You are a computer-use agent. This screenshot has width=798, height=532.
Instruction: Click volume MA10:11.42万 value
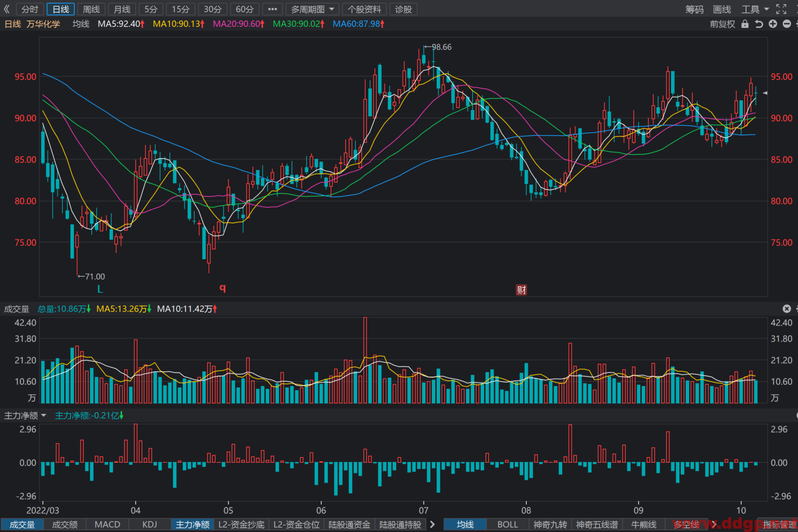point(187,309)
